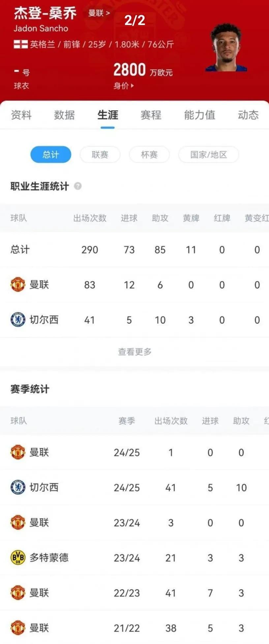Select the 国家/地区 filter pill
Image resolution: width=269 pixels, height=644 pixels.
click(208, 155)
